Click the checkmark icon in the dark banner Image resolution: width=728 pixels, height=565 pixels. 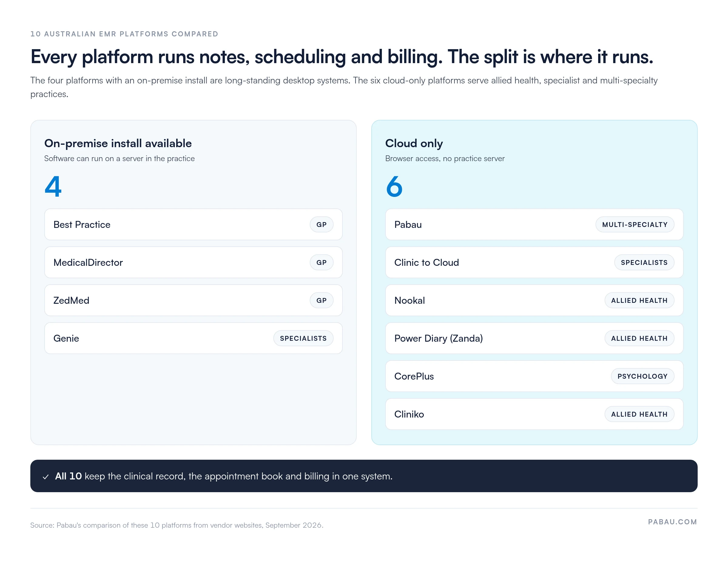[x=46, y=477]
